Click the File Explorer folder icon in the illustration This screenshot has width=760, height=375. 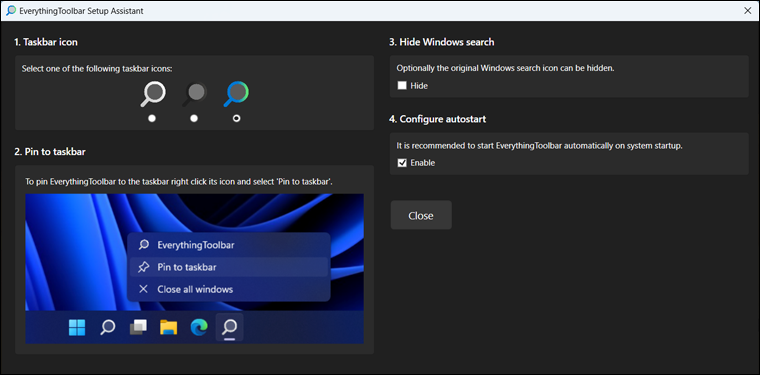click(169, 328)
